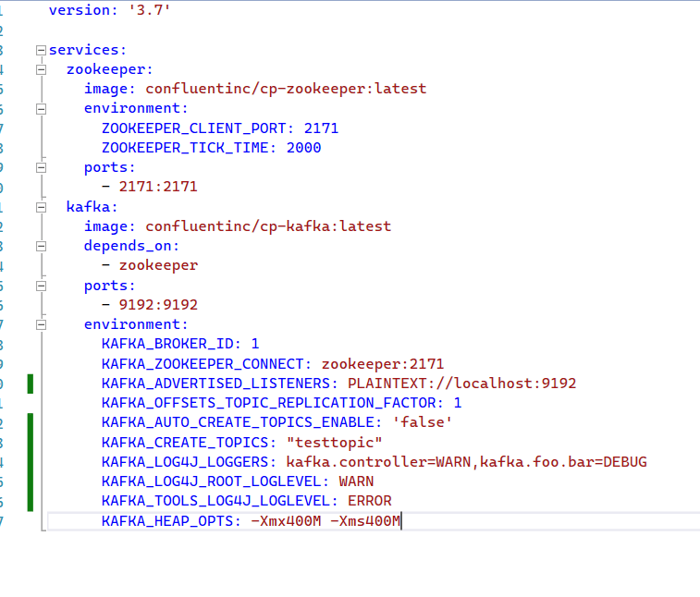700x597 pixels.
Task: Click the ZOOKEEPER_CLIENT_PORT value 2171
Action: click(x=321, y=128)
